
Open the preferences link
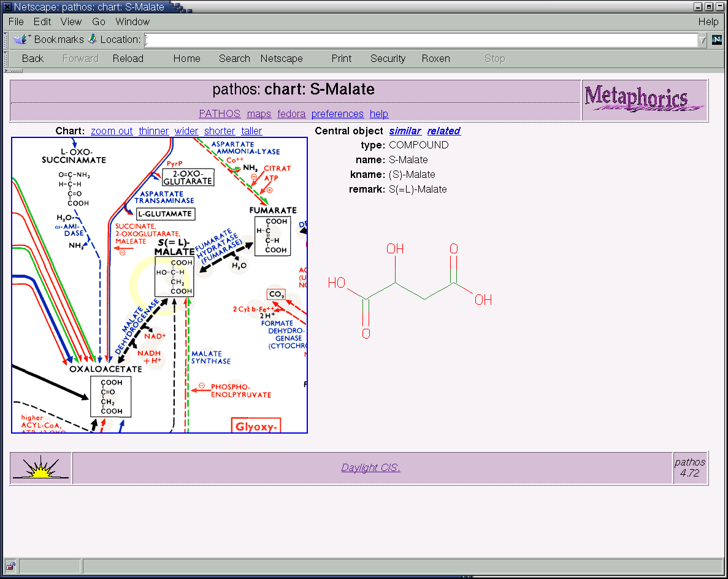point(337,113)
